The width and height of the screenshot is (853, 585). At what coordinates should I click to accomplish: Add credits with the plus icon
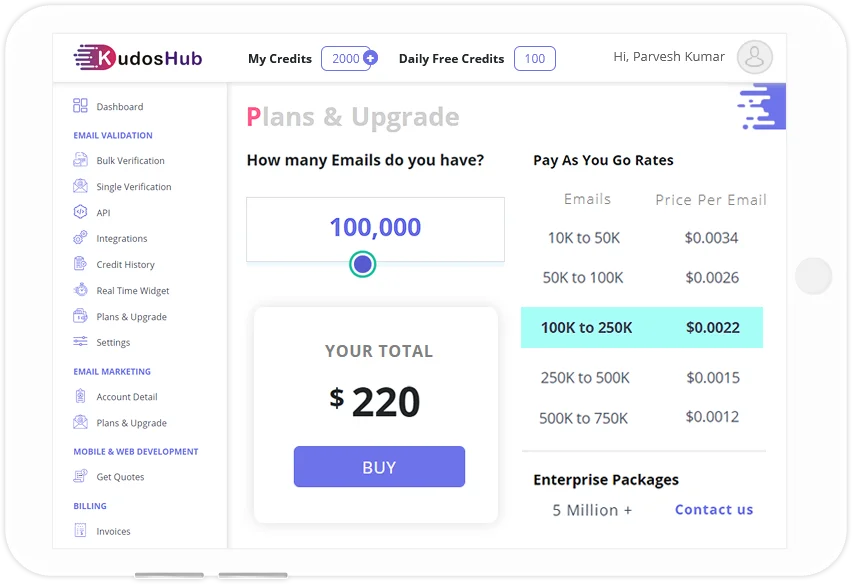(x=370, y=58)
